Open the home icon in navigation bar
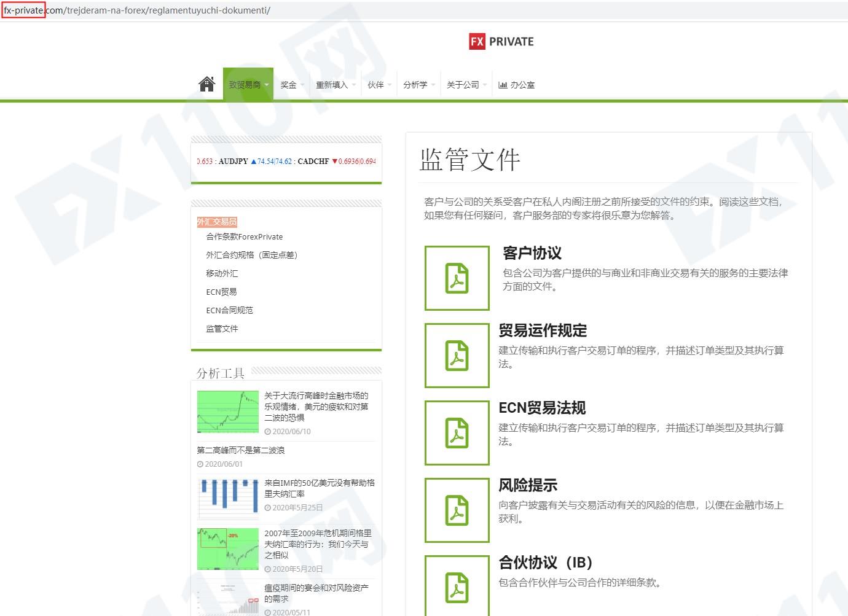Viewport: 848px width, 616px height. pos(207,84)
